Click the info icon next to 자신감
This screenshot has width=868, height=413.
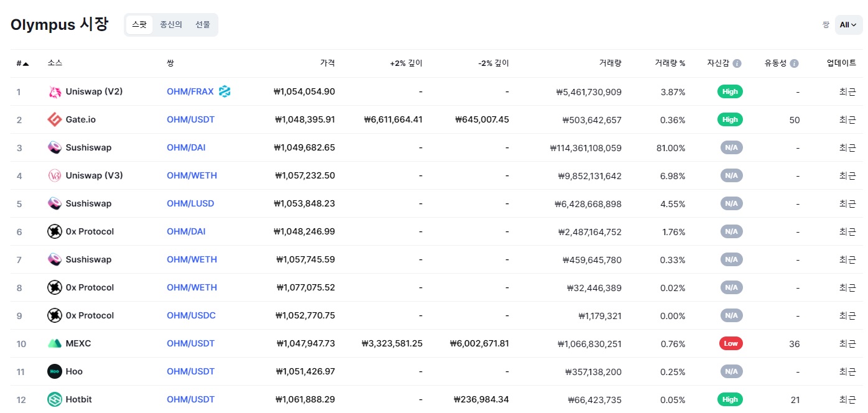(x=737, y=63)
